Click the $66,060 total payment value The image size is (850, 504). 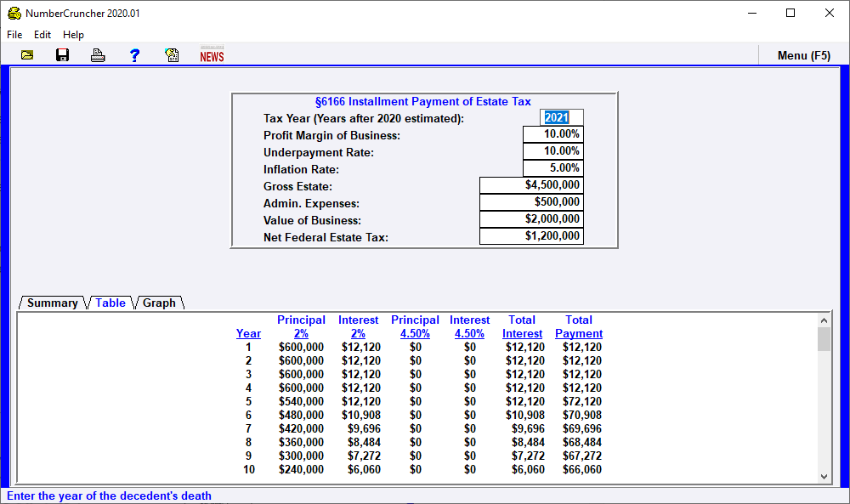582,470
